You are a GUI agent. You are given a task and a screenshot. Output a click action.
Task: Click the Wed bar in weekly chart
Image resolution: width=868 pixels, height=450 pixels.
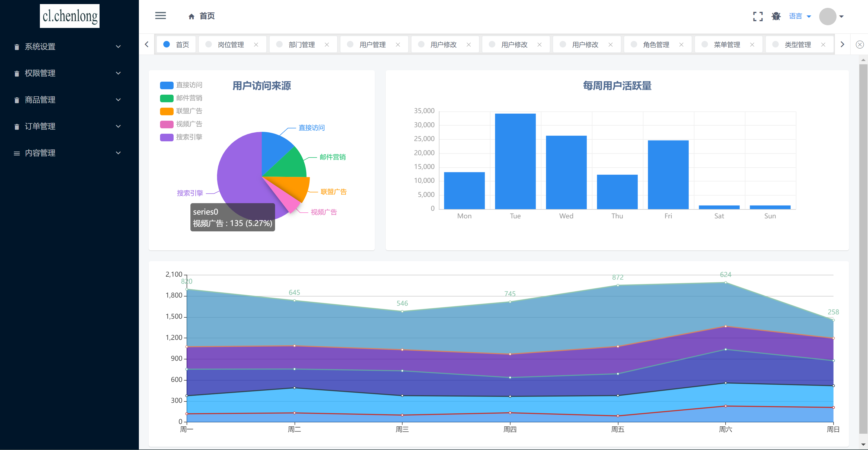click(566, 172)
